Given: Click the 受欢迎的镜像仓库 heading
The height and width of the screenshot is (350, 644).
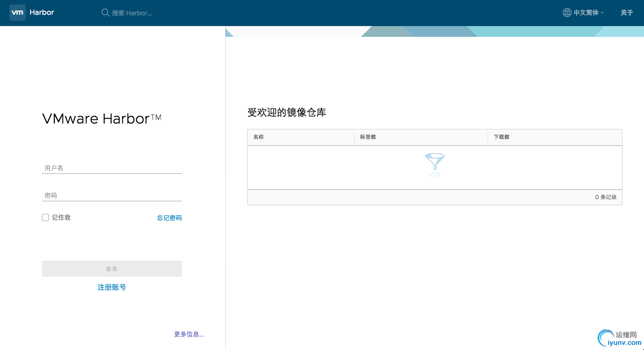Looking at the screenshot, I should [x=287, y=112].
